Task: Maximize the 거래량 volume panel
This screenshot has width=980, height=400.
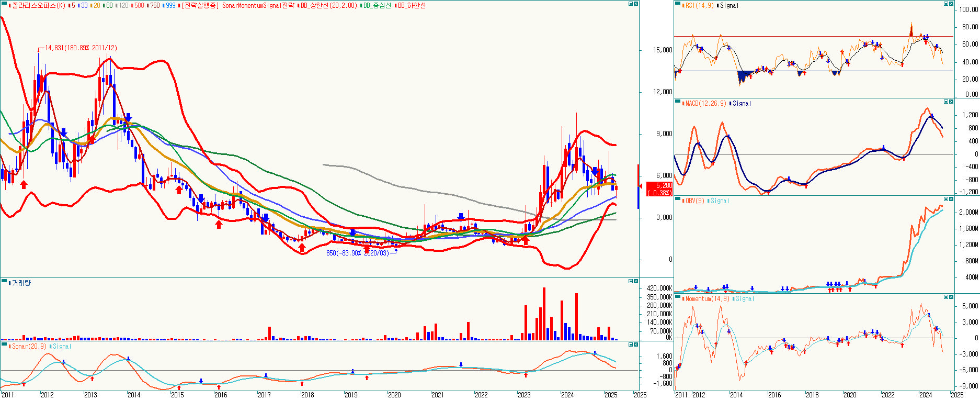Action: pos(631,281)
